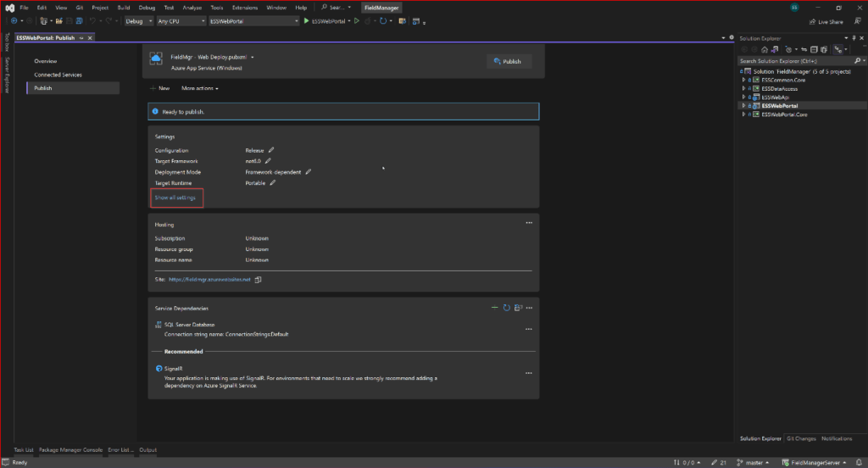Edit Configuration Release pencil icon
The height and width of the screenshot is (468, 868).
[271, 150]
